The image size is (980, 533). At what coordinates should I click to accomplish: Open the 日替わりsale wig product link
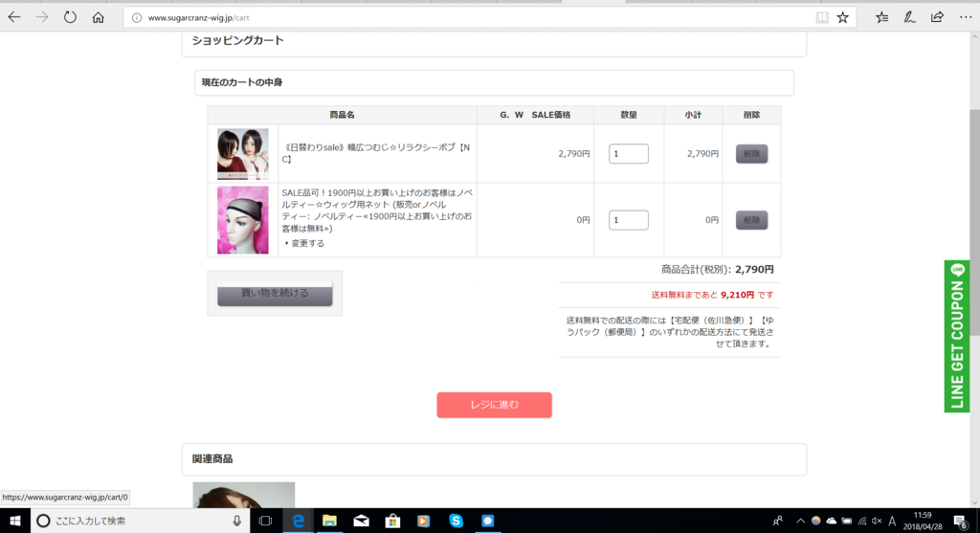pos(376,153)
